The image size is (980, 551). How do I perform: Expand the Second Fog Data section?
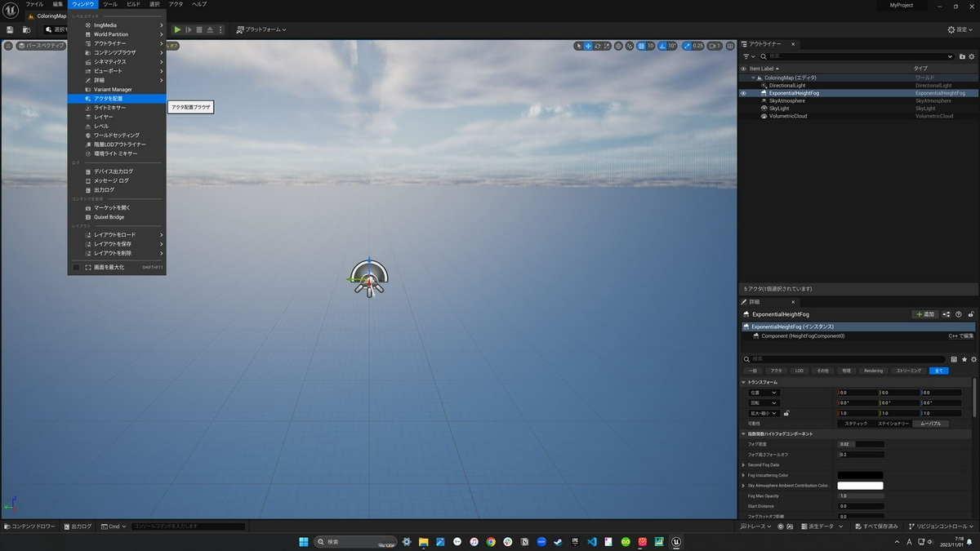(742, 464)
